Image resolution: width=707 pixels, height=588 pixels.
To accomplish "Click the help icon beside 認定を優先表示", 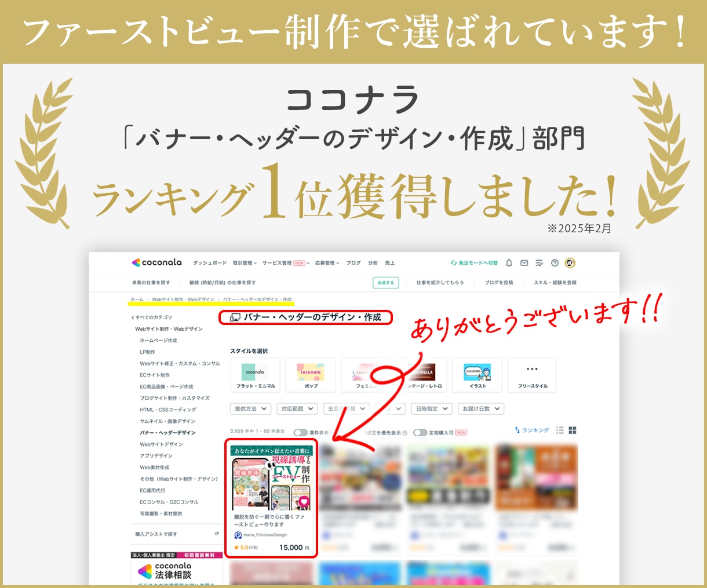I will tap(404, 433).
